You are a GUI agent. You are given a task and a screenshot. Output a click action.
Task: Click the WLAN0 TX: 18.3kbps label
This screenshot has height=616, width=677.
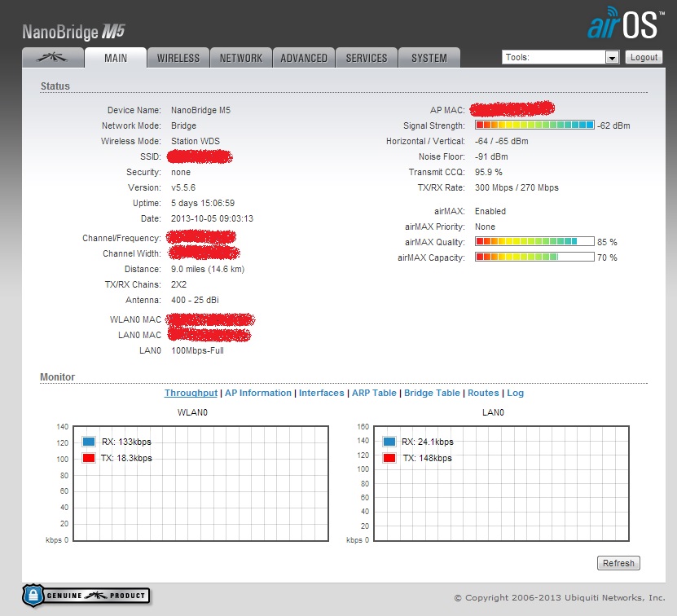click(x=126, y=458)
